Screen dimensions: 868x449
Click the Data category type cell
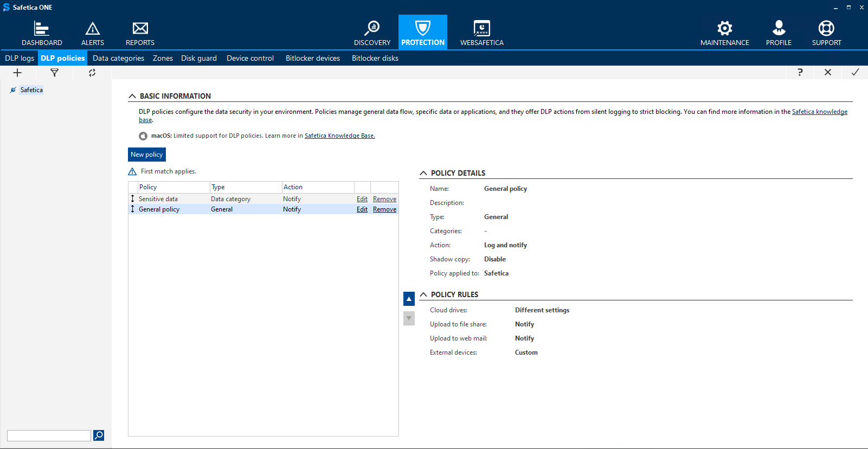pyautogui.click(x=230, y=199)
